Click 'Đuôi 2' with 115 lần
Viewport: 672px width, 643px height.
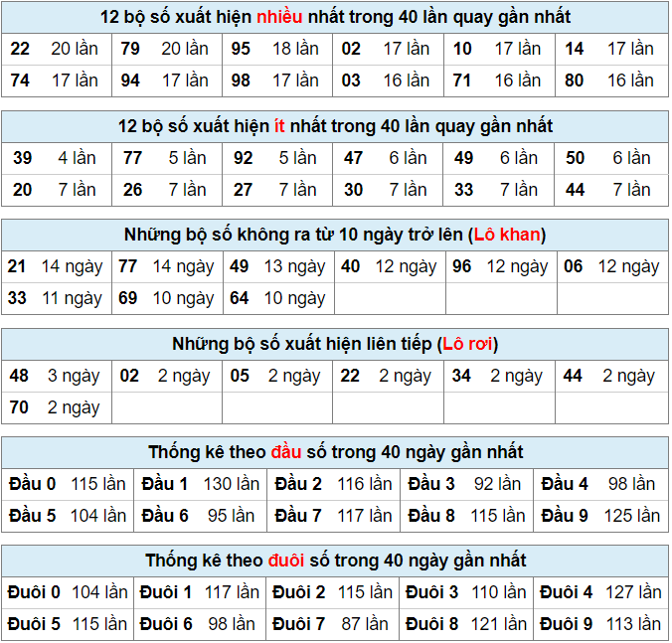coord(333,592)
